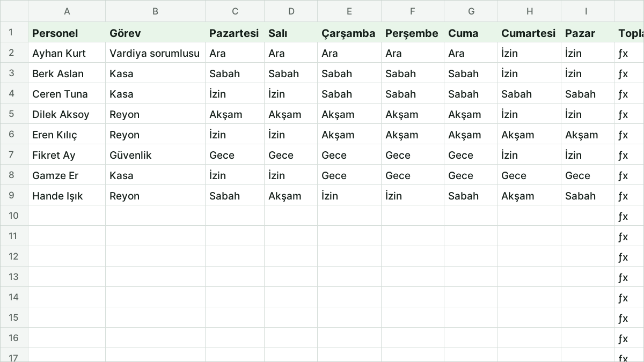Click the fx icon in row 15
644x362 pixels.
click(x=623, y=319)
